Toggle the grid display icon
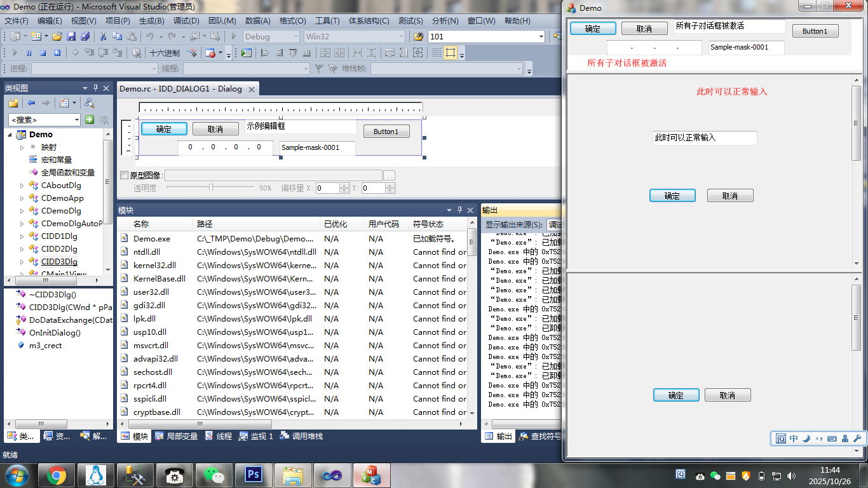Image resolution: width=868 pixels, height=488 pixels. tap(437, 53)
